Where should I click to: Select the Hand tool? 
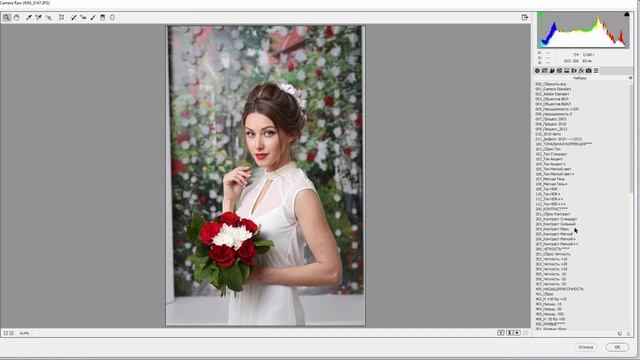(16, 18)
